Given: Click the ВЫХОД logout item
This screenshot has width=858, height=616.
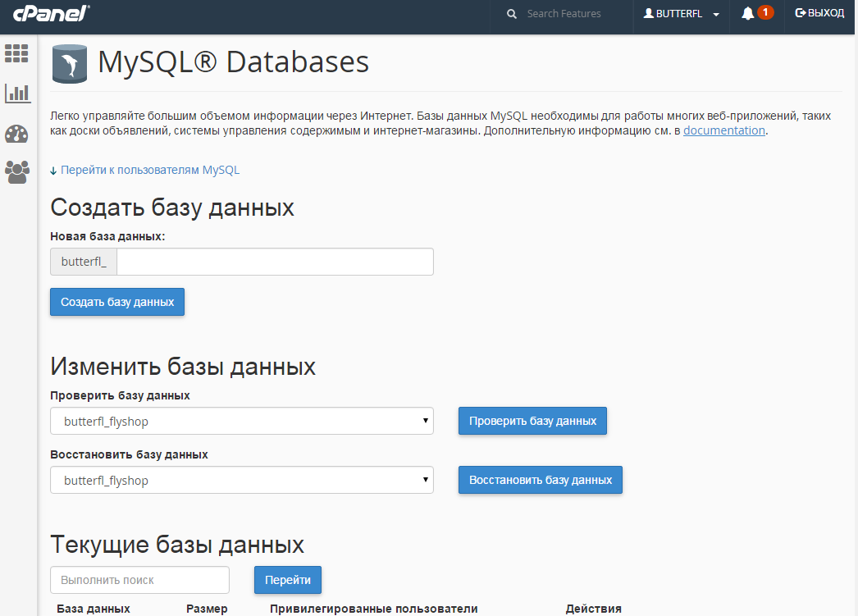Looking at the screenshot, I should 819,14.
